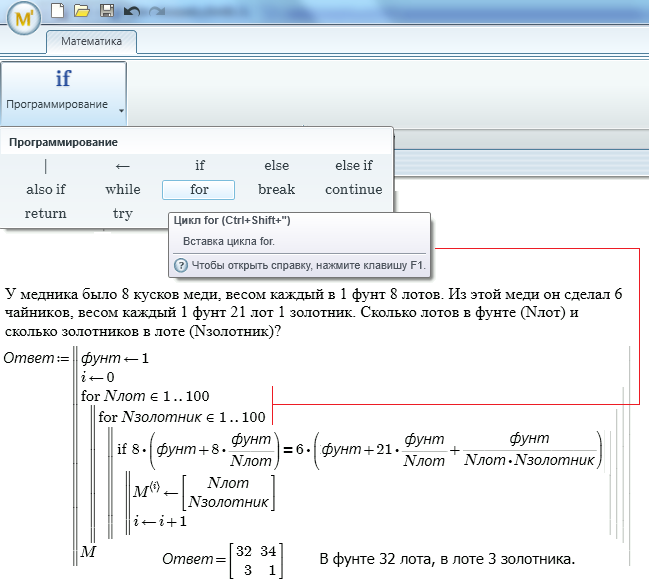Image resolution: width=649 pixels, height=582 pixels.
Task: Click the line 'фунт ← 1' in the program
Action: (x=115, y=358)
